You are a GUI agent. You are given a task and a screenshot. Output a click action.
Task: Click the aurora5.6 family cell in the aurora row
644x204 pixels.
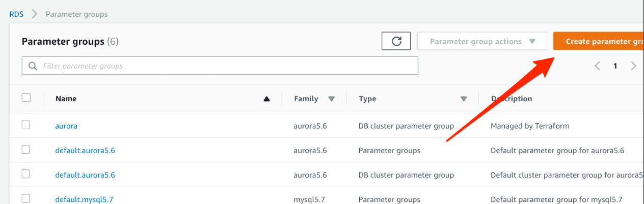(310, 126)
